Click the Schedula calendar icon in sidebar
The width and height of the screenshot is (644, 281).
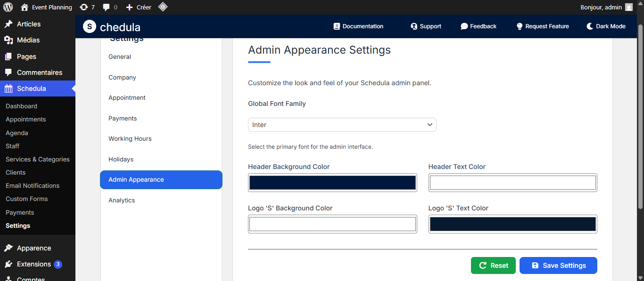pos(8,88)
